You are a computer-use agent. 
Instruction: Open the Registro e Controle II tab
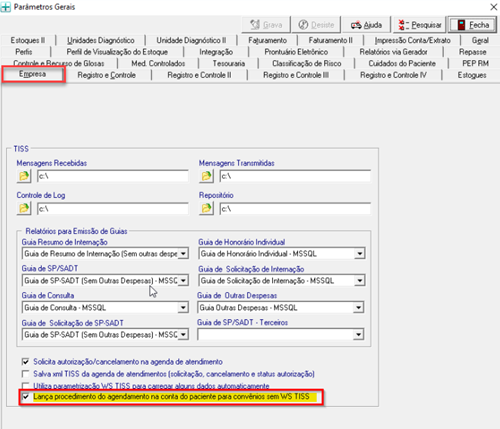point(199,75)
